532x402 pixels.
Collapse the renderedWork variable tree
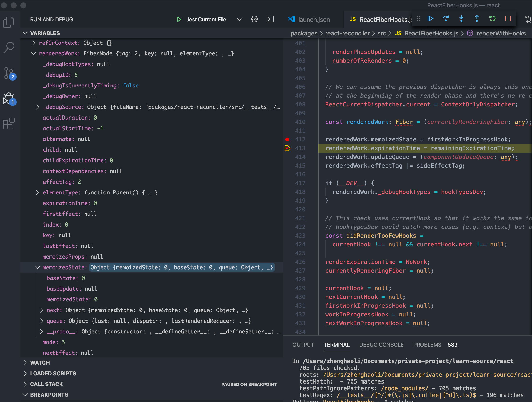[34, 53]
